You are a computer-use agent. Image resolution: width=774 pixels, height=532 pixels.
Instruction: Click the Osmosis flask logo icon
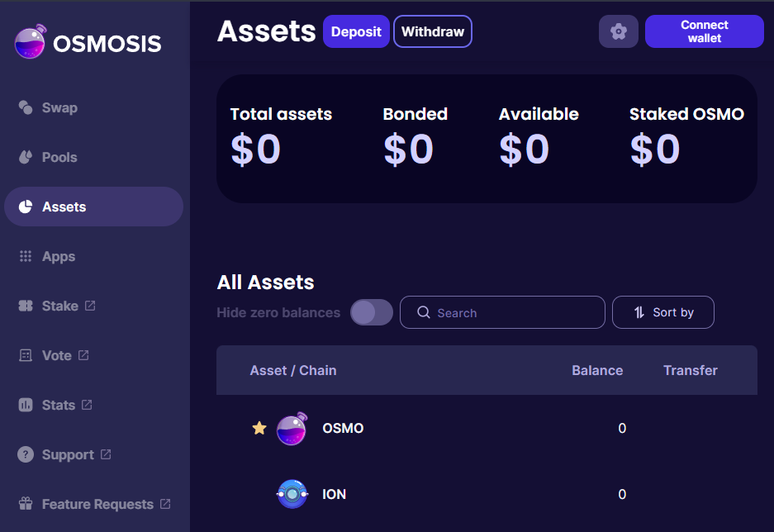(31, 42)
